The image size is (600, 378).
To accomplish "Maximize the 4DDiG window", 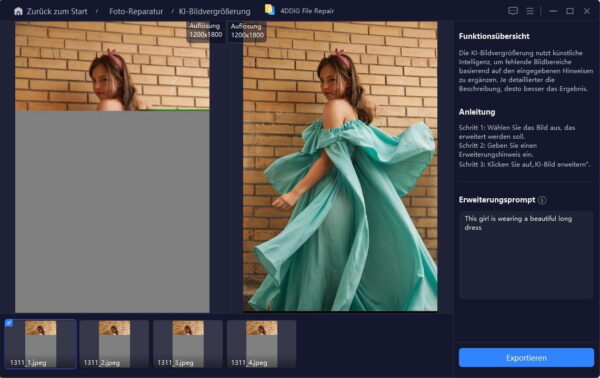I will click(570, 11).
